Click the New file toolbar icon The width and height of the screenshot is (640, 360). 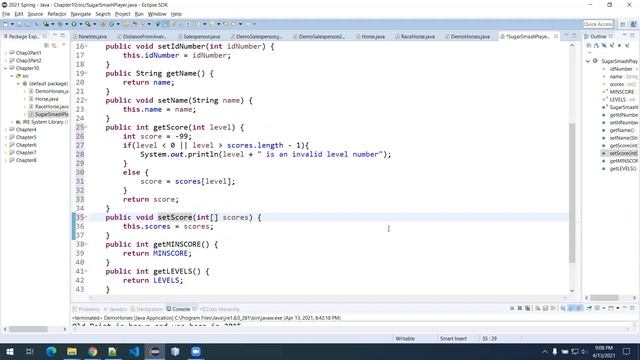[6, 24]
